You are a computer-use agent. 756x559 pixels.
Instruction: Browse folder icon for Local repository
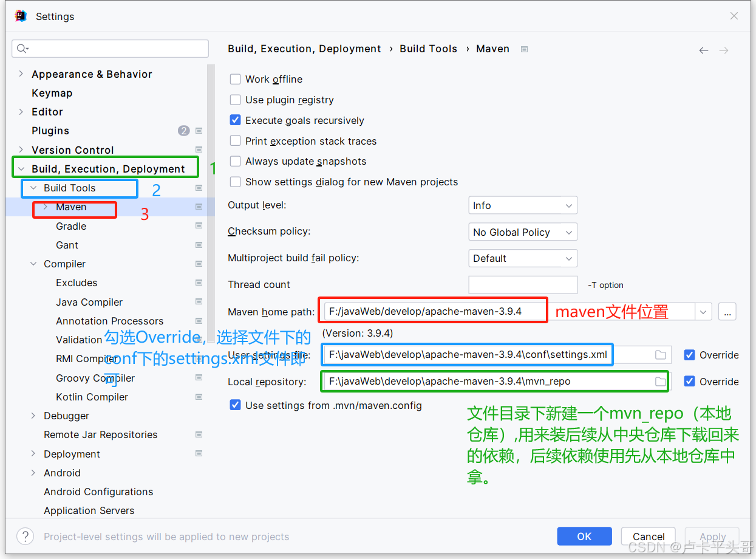pos(661,382)
